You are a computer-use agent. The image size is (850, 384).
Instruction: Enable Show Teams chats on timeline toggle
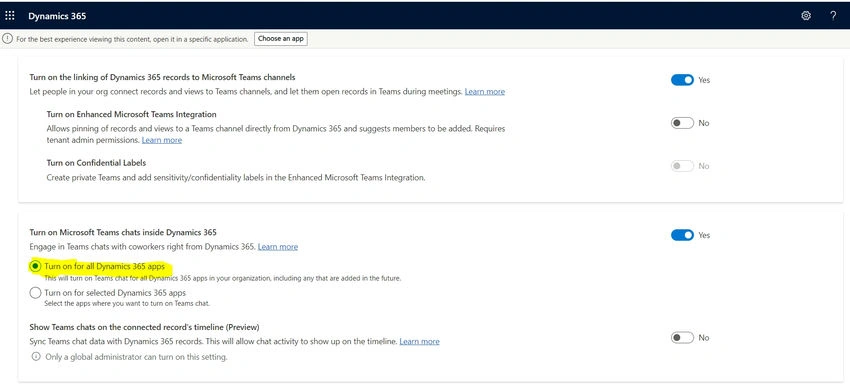[682, 338]
